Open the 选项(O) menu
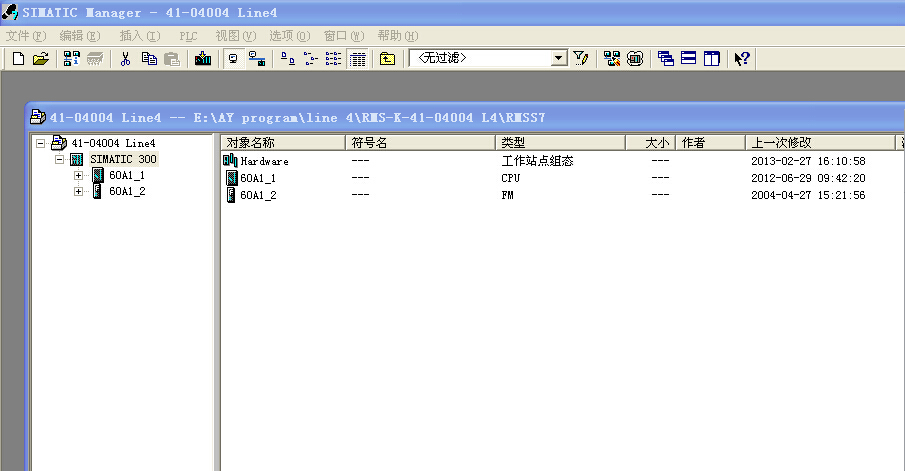The height and width of the screenshot is (471, 905). [x=290, y=36]
